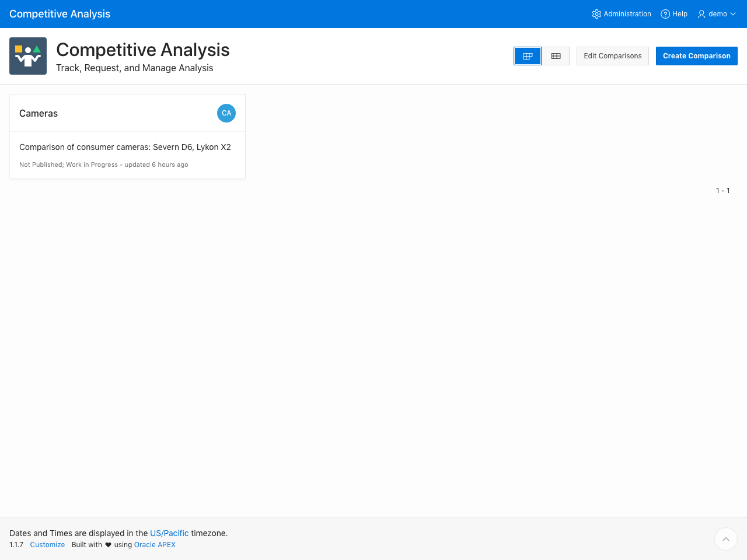Click the '1 - 1' pagination indicator
Viewport: 747px width, 560px height.
722,191
